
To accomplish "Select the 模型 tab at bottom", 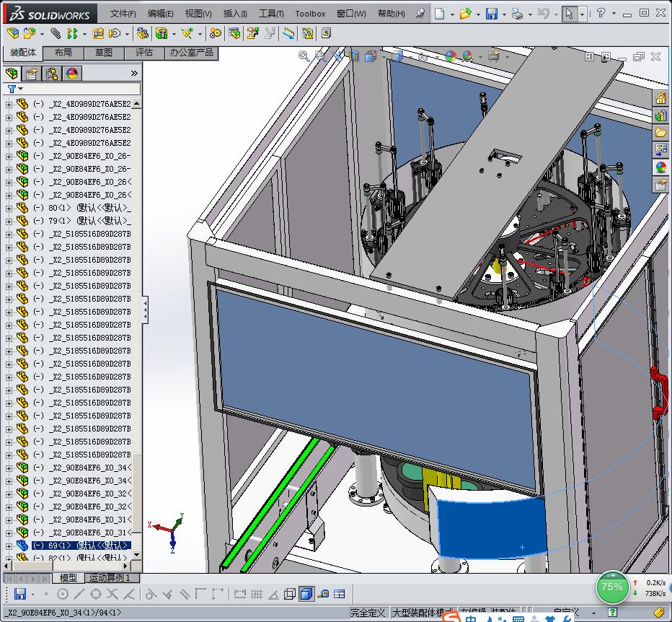I will (68, 578).
